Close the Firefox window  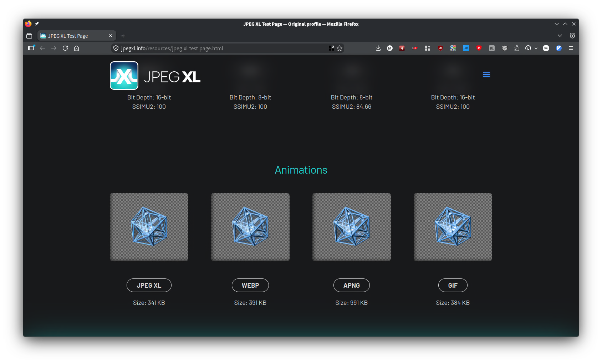click(x=574, y=24)
